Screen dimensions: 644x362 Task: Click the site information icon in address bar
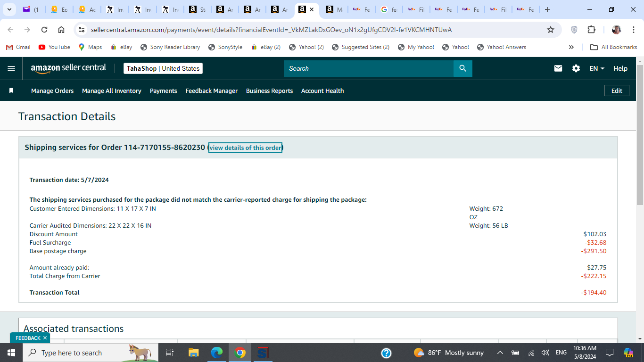pyautogui.click(x=82, y=30)
